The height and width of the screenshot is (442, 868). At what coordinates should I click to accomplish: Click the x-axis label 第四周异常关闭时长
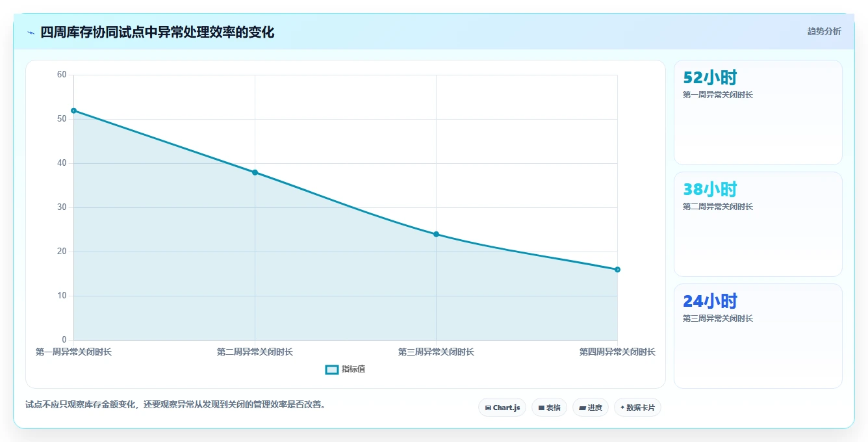pos(617,352)
